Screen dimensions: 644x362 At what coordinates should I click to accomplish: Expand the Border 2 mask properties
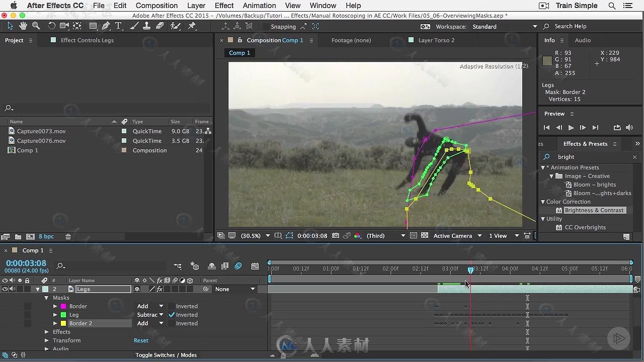(55, 323)
